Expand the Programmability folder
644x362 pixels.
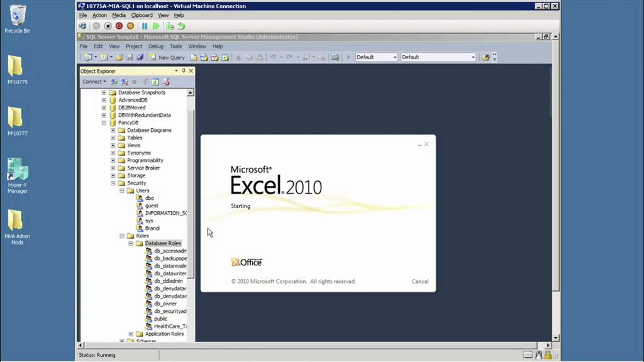point(113,160)
